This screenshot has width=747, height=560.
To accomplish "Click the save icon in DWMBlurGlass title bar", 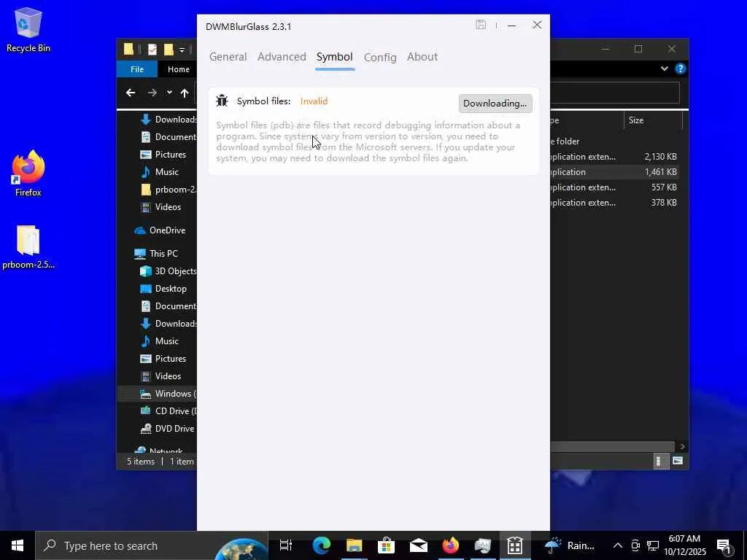I will pos(481,26).
